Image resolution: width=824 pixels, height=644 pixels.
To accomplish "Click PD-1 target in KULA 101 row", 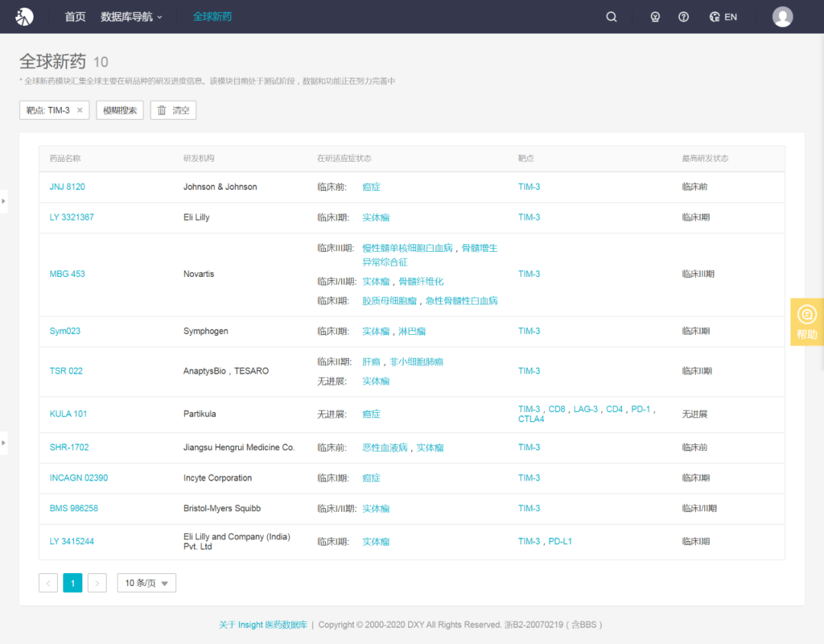I will point(641,410).
